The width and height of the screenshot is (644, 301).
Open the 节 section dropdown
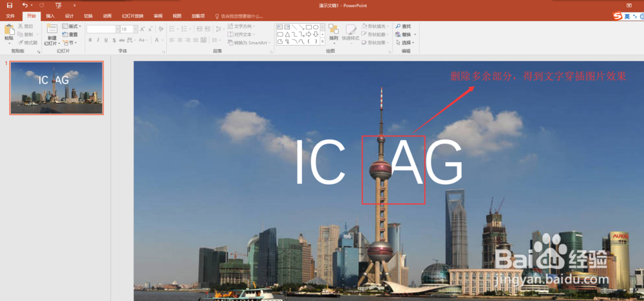(70, 42)
